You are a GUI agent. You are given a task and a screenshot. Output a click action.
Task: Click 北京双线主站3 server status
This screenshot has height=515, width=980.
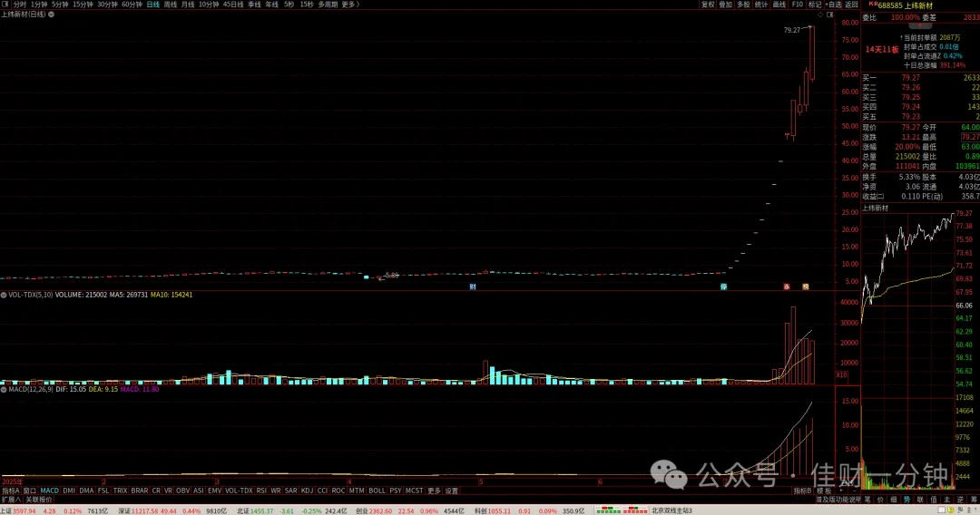(x=671, y=510)
